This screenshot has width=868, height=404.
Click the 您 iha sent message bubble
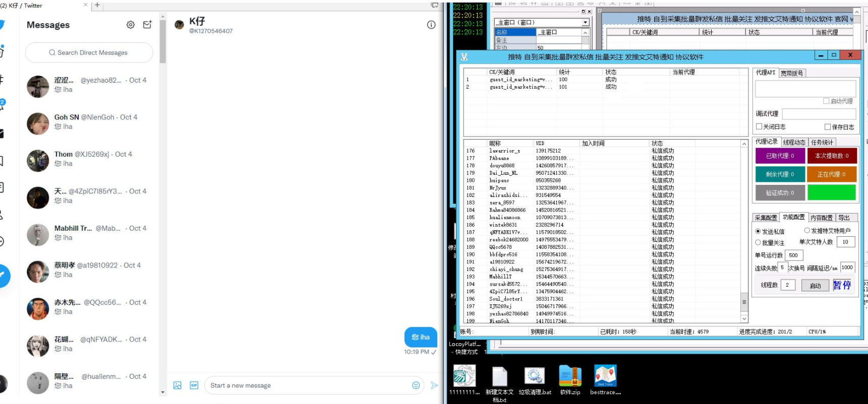click(421, 337)
